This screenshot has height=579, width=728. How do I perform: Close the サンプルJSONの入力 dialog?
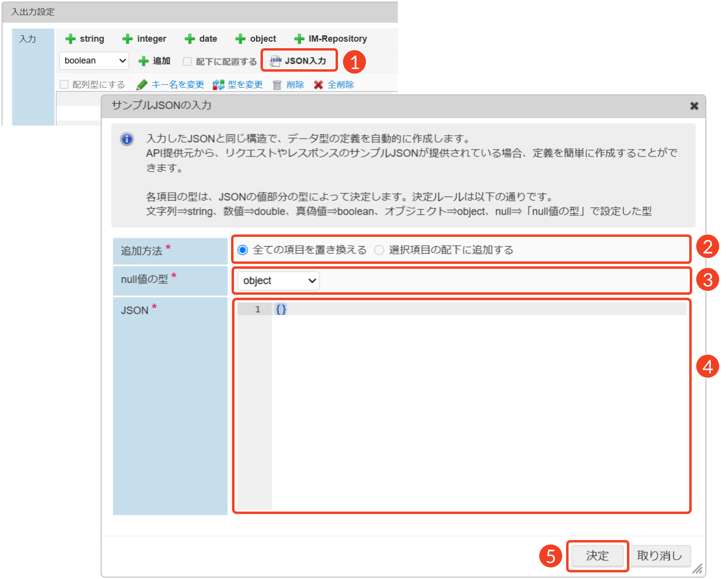(x=694, y=106)
